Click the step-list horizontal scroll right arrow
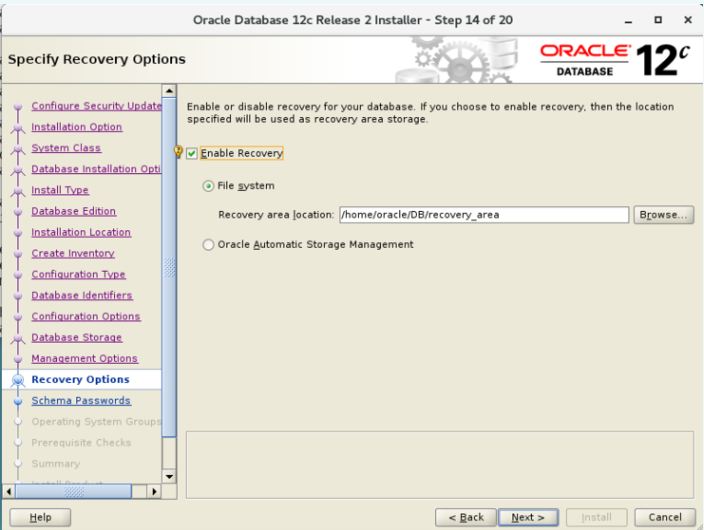 coord(154,491)
